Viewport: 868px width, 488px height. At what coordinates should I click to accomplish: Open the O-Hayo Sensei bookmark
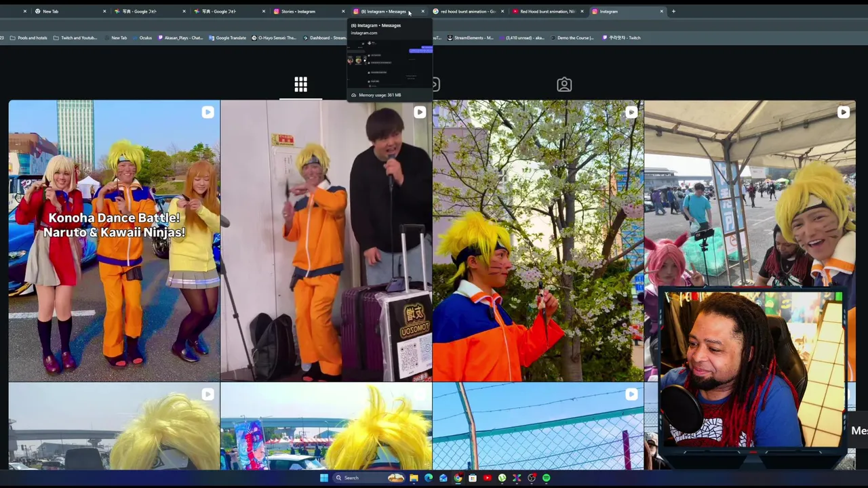click(274, 38)
